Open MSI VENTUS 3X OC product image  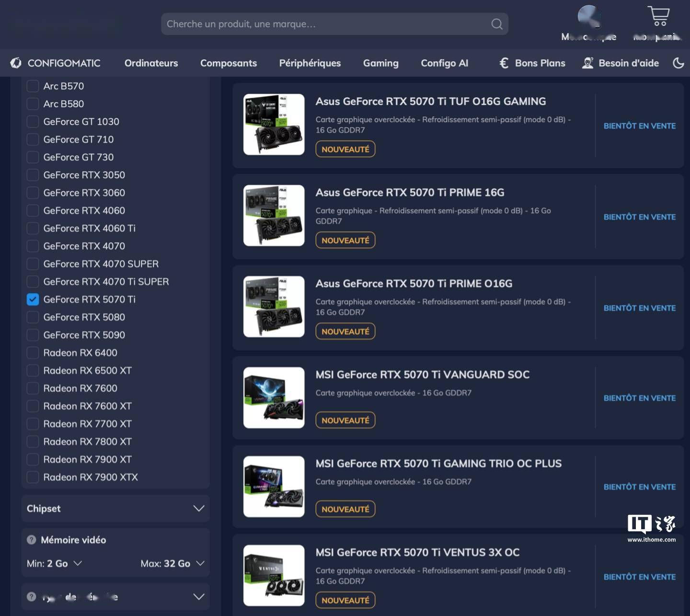pos(274,576)
